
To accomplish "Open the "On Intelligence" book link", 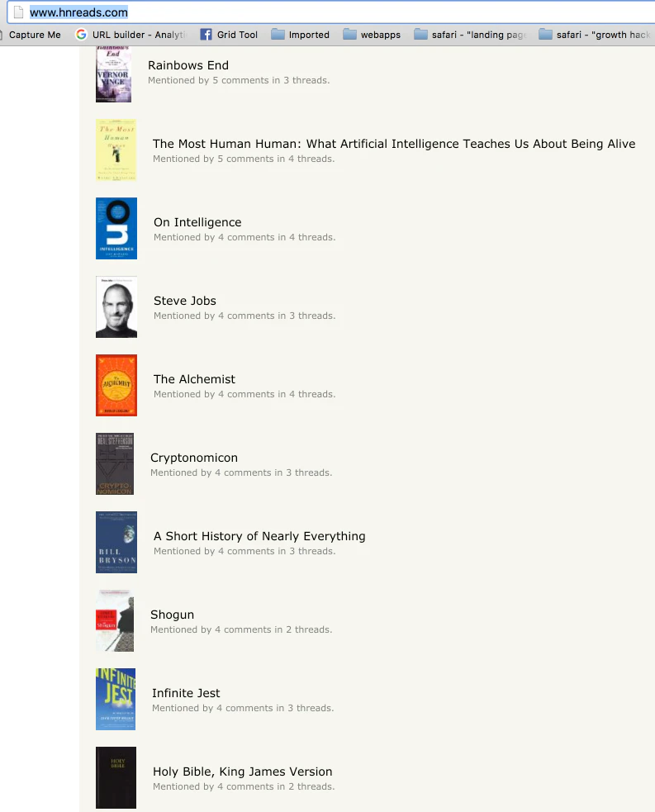I will point(197,222).
